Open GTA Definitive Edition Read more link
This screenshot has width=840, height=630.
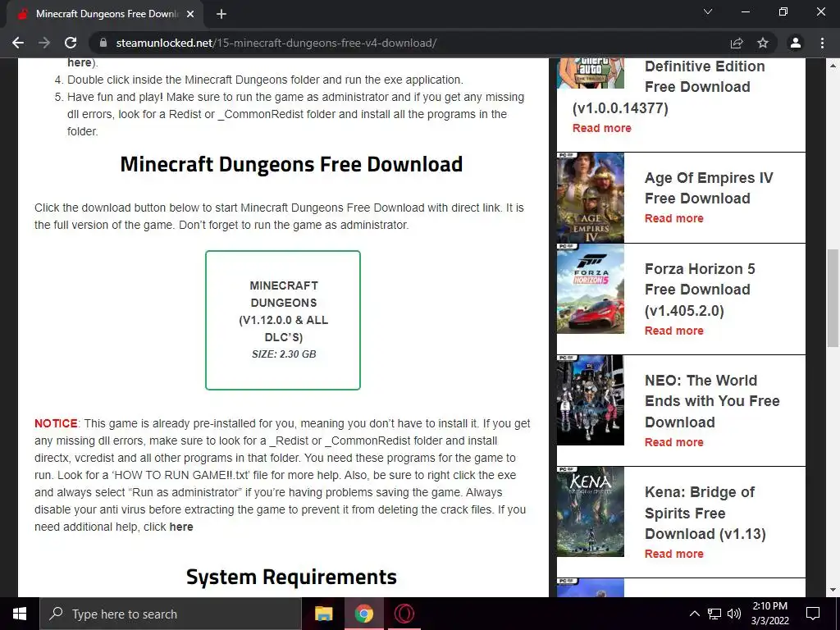(x=601, y=128)
